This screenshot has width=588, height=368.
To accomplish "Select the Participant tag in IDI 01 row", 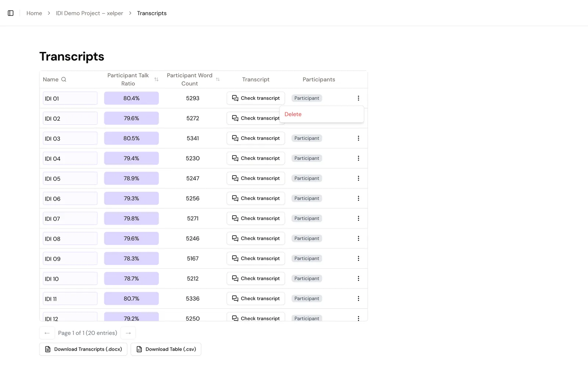I will click(307, 98).
